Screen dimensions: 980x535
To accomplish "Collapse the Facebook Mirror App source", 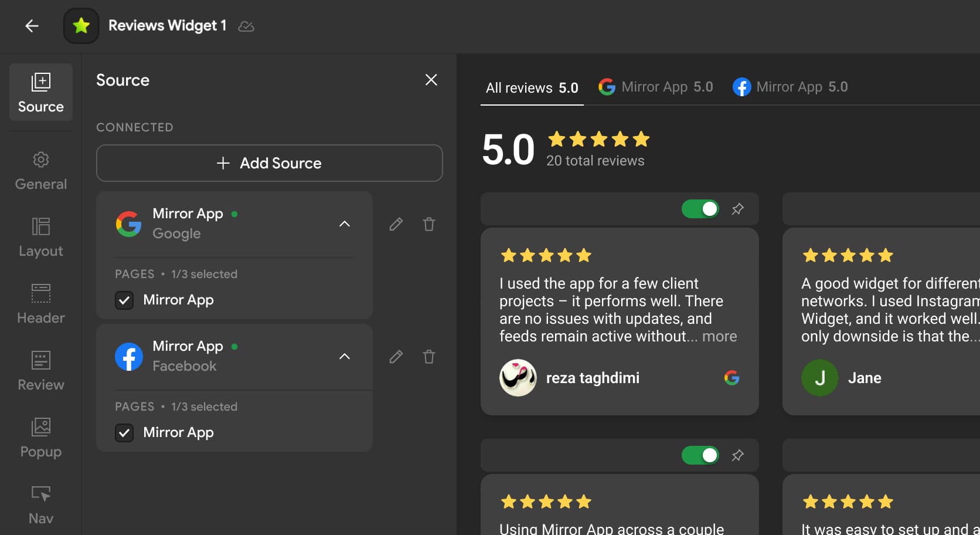I will click(x=345, y=357).
